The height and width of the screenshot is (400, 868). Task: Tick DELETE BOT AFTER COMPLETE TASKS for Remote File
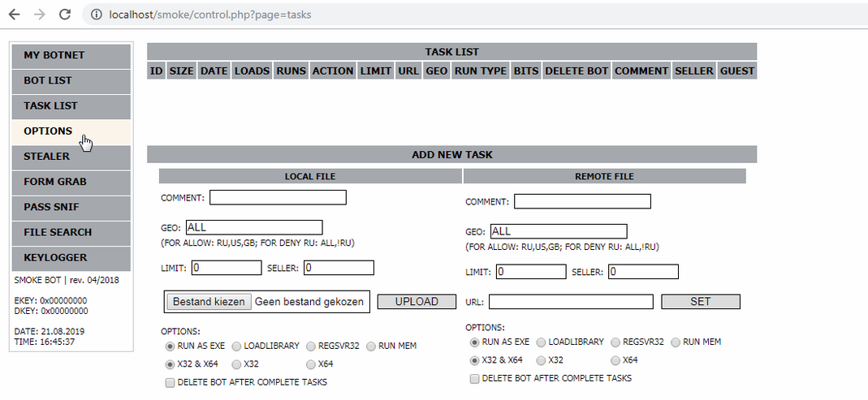point(475,379)
